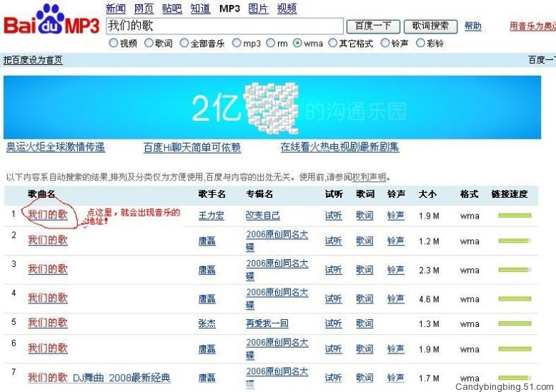The image size is (556, 392).
Task: Click 歌词 link in row 1
Action: (364, 216)
